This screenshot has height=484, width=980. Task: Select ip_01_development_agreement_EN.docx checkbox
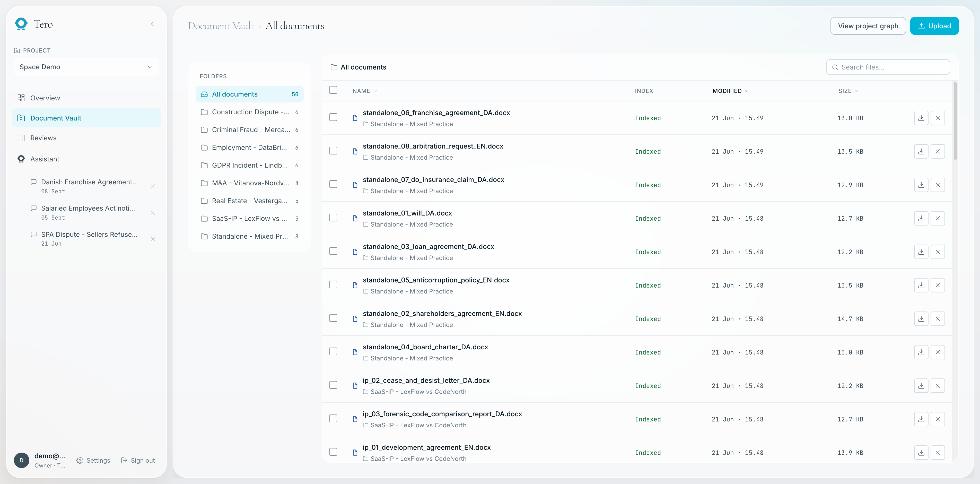click(333, 452)
